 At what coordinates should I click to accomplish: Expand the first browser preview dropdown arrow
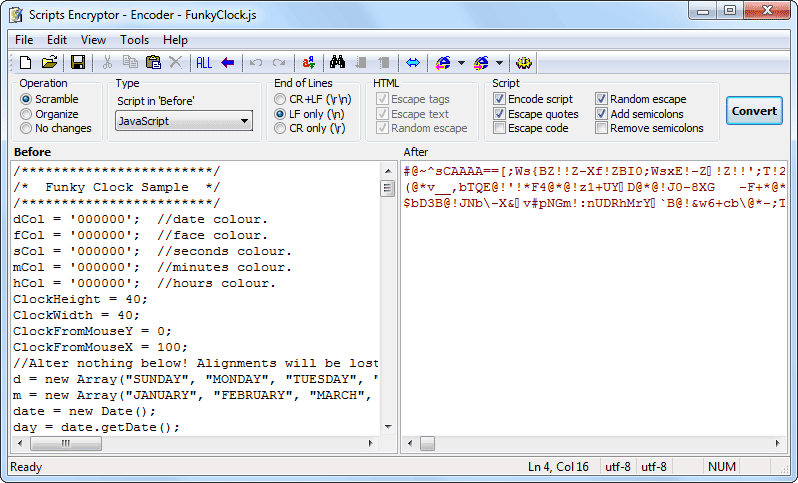[x=461, y=63]
